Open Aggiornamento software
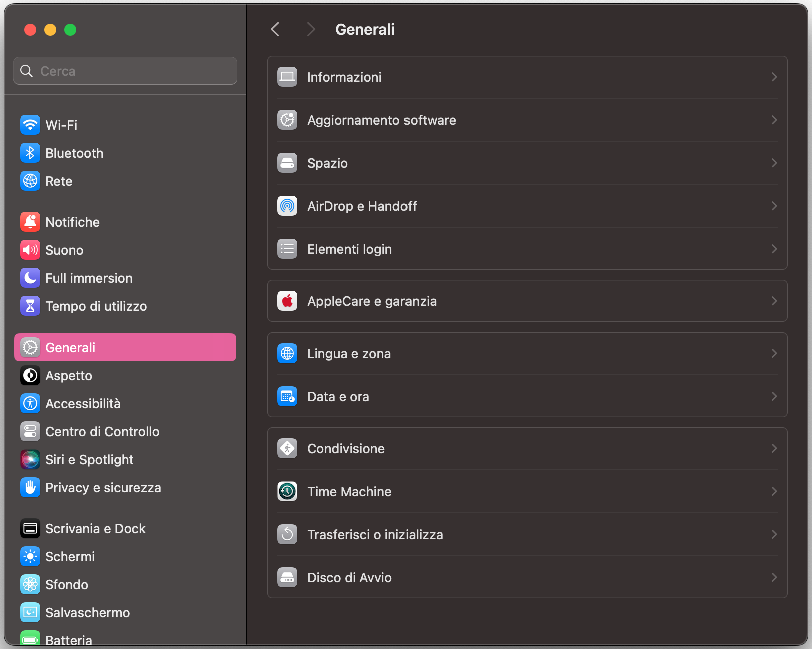The height and width of the screenshot is (649, 812). tap(381, 120)
